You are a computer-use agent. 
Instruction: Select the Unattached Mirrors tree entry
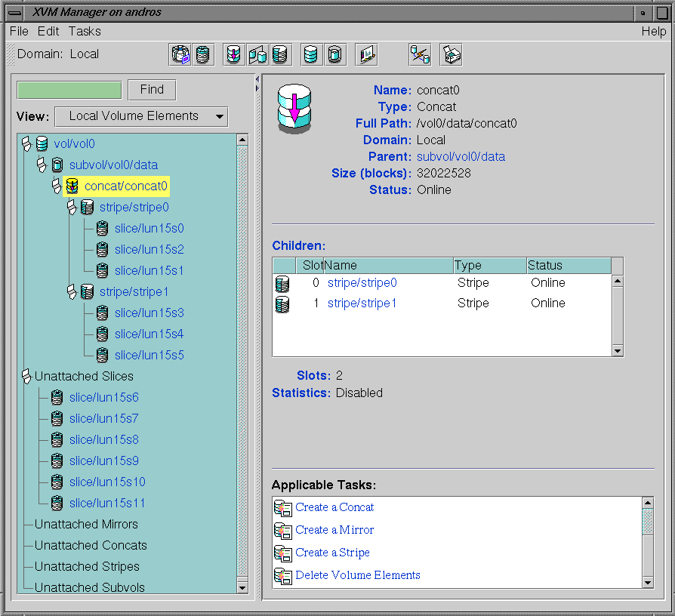pos(86,525)
